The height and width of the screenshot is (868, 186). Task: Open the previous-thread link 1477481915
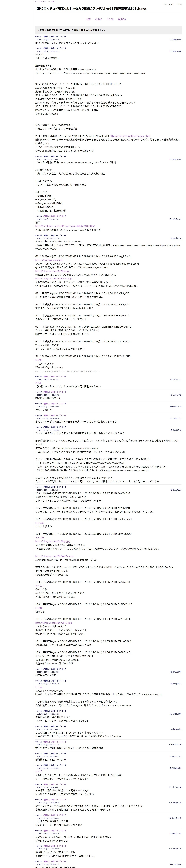pyautogui.click(x=65, y=226)
